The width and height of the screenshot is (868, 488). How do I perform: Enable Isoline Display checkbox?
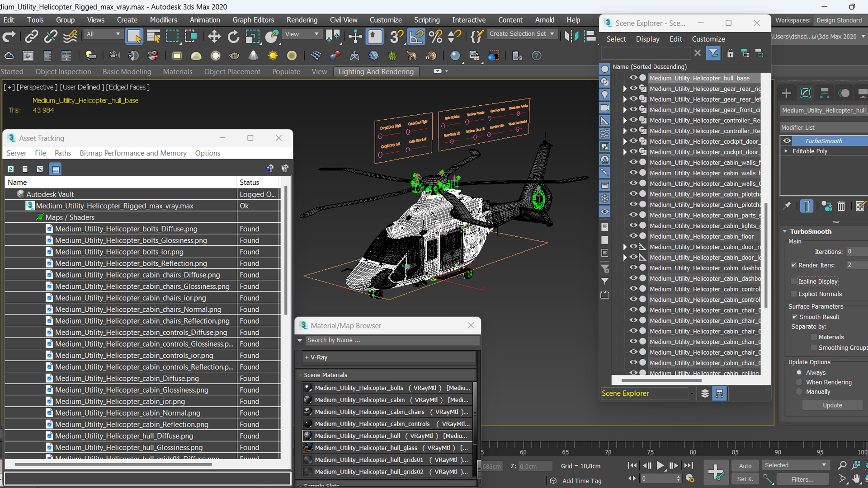[793, 282]
